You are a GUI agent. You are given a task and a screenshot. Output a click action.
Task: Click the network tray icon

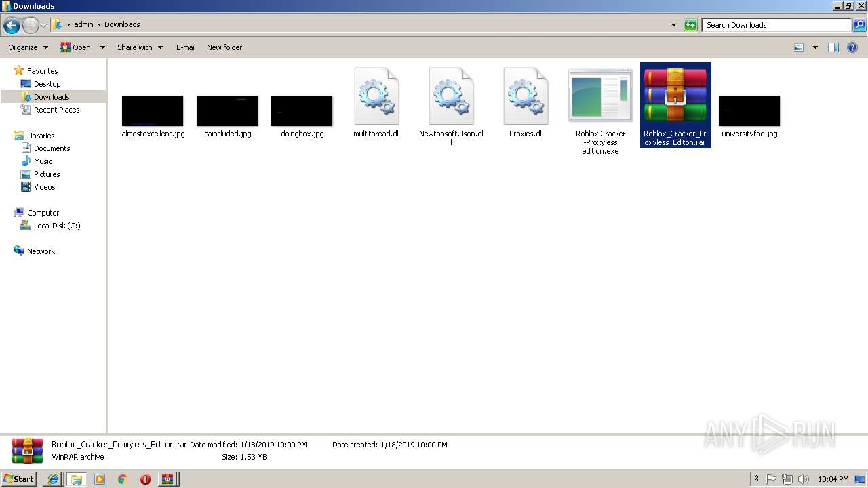[787, 479]
